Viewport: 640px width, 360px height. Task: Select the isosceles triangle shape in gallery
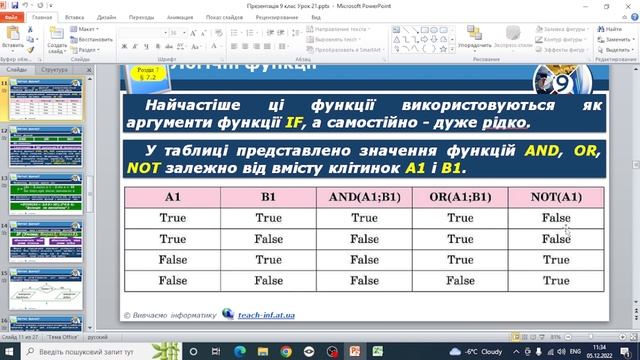click(397, 40)
